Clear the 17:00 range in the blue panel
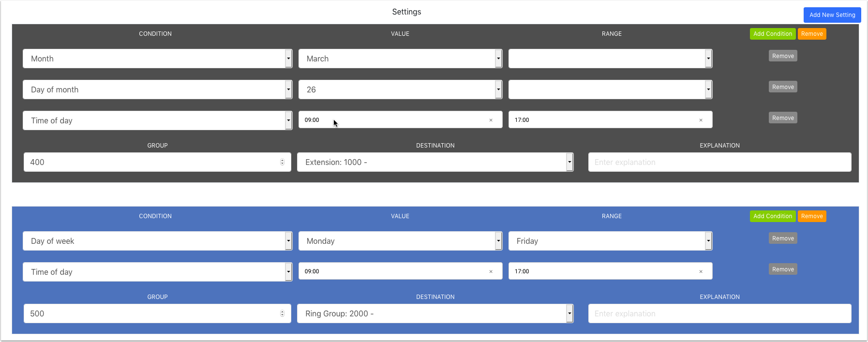Image resolution: width=868 pixels, height=342 pixels. point(701,272)
